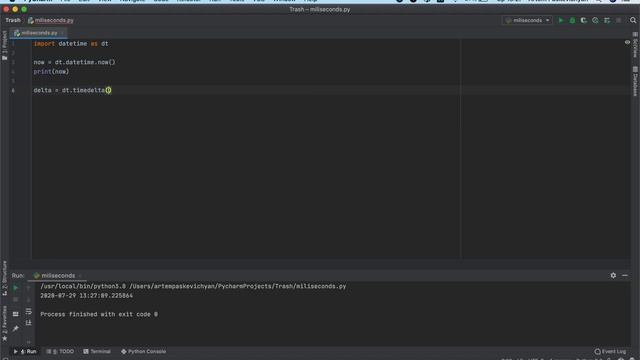Toggle soft-wrap in the Run console

(x=29, y=311)
